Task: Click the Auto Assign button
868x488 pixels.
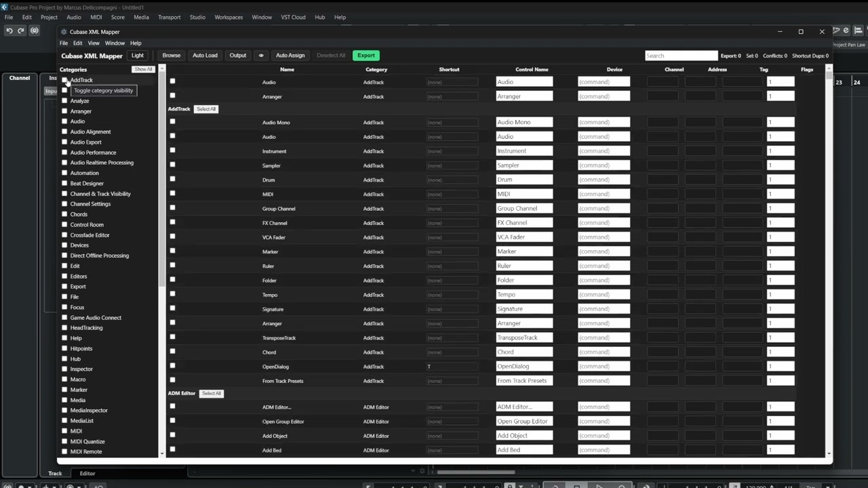Action: [x=290, y=56]
